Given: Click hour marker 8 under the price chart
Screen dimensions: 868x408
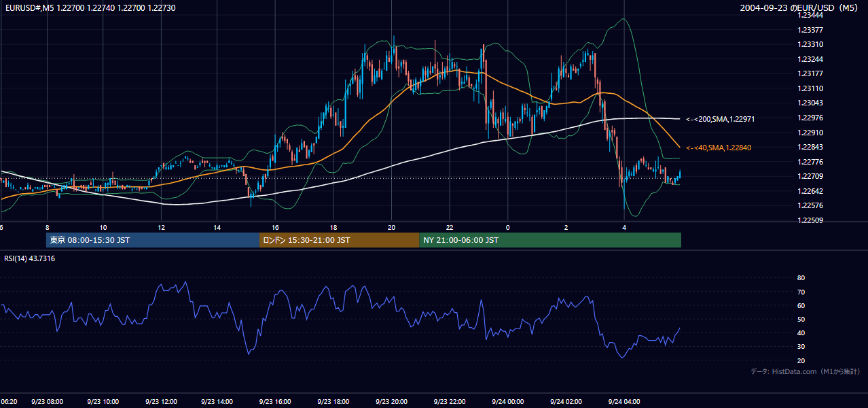Looking at the screenshot, I should click(x=47, y=228).
